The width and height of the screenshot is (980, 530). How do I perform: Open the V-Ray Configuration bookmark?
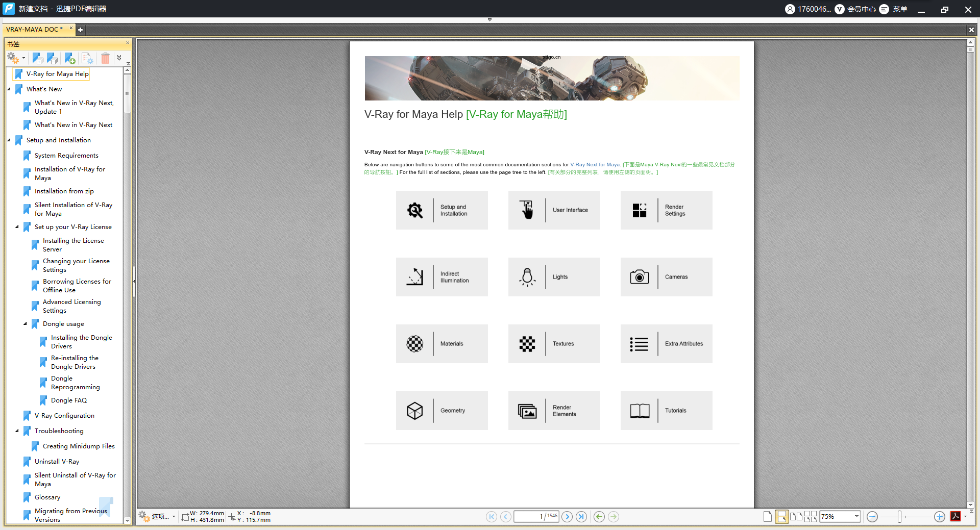64,416
